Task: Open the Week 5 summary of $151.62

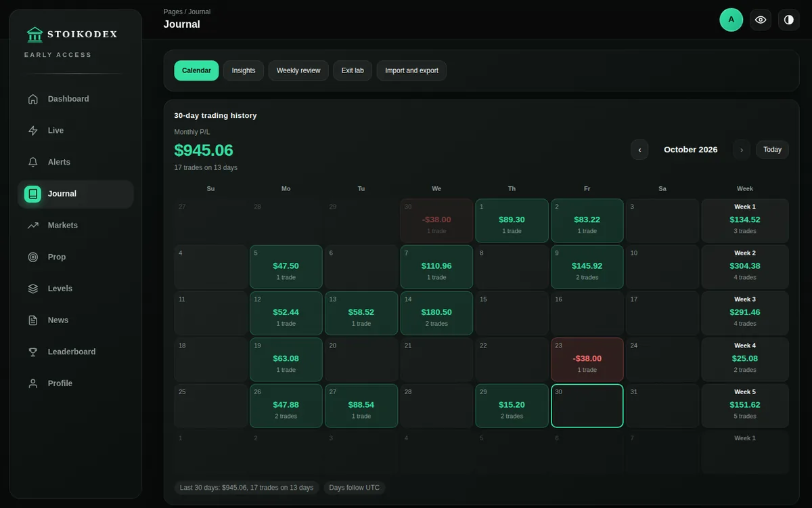Action: tap(745, 406)
